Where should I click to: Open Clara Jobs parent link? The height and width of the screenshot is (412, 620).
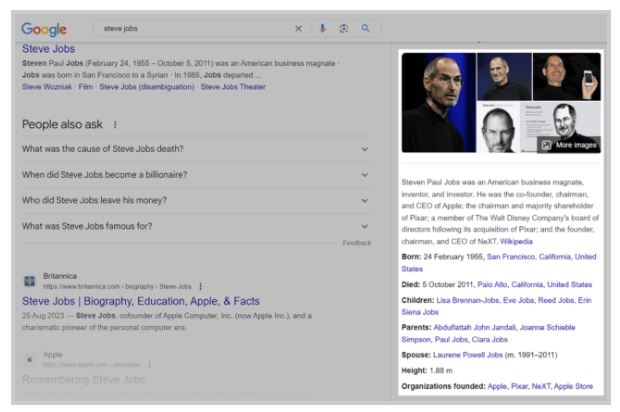pos(490,340)
